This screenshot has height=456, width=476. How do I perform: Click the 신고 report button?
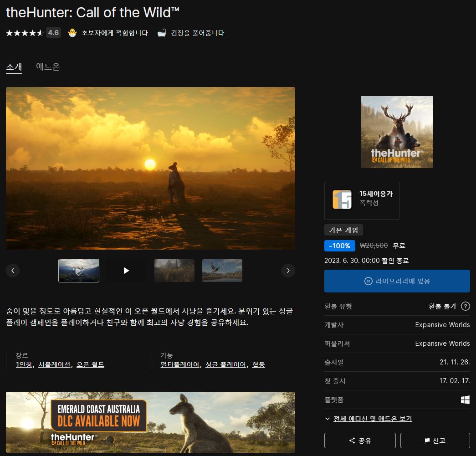[x=435, y=441]
